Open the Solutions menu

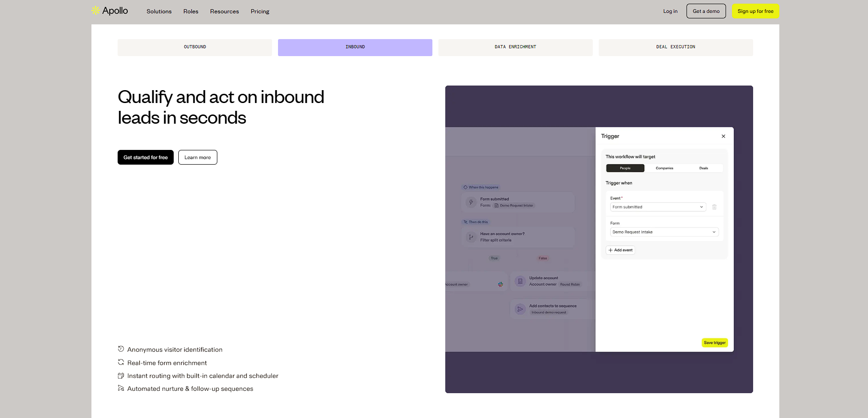tap(159, 11)
